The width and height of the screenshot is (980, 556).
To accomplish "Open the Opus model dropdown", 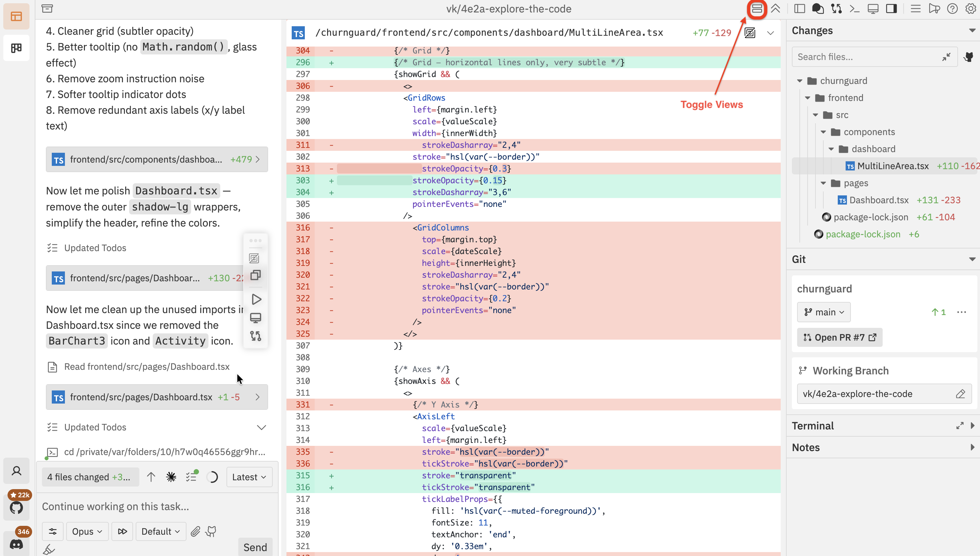I will tap(87, 531).
